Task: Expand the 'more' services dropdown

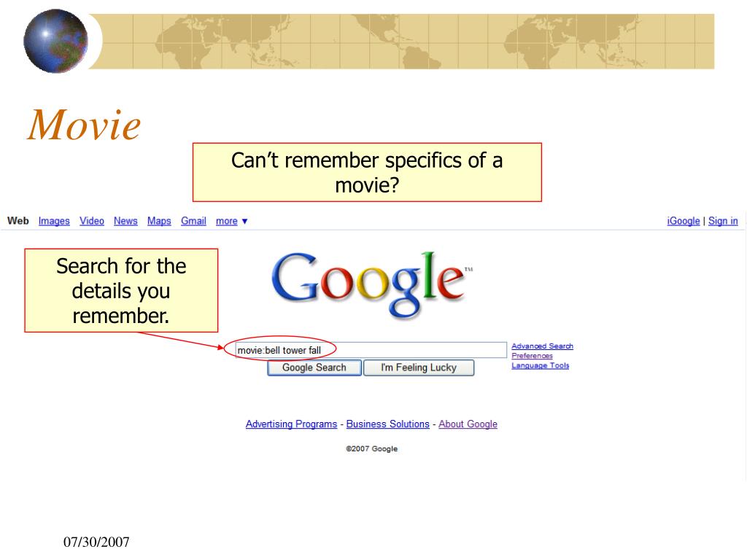Action: coord(231,221)
